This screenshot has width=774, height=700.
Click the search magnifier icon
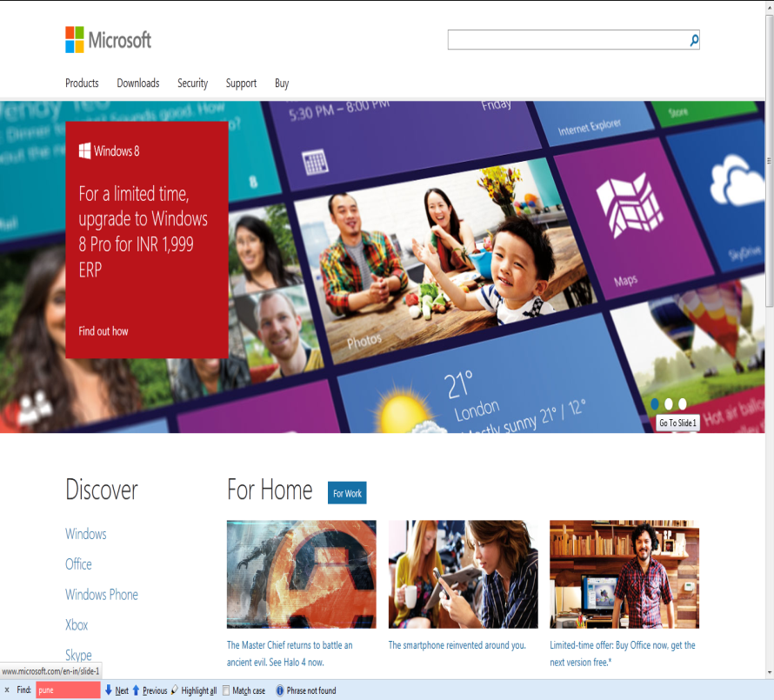[x=694, y=40]
